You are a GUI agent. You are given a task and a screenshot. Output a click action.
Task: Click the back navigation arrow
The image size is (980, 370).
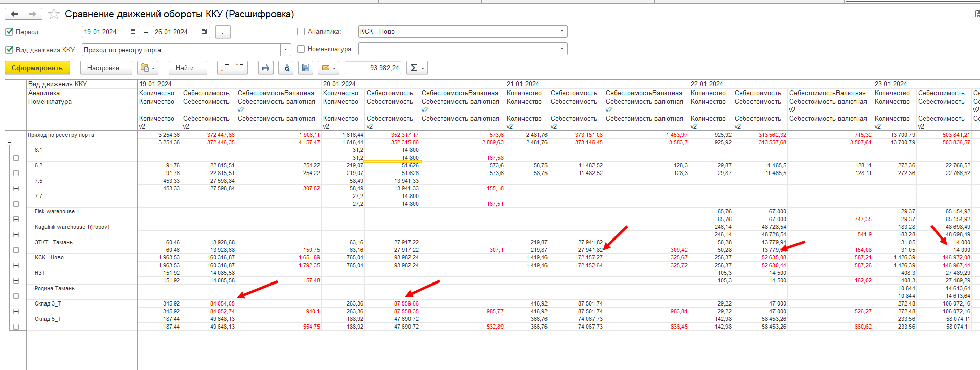coord(14,14)
